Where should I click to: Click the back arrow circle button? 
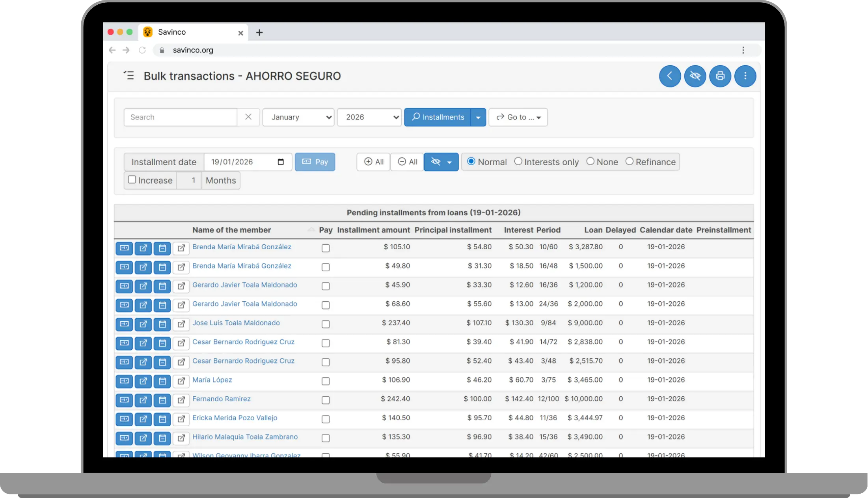tap(670, 76)
